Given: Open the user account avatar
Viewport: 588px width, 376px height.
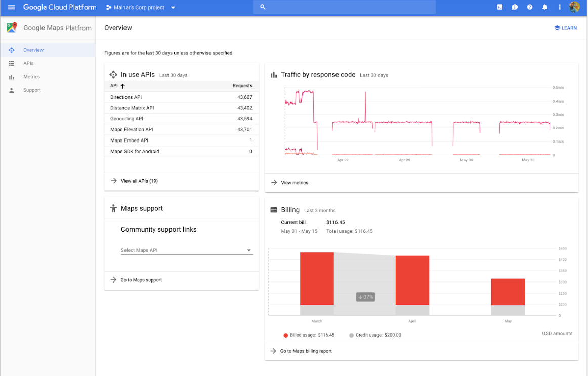Looking at the screenshot, I should [x=574, y=7].
